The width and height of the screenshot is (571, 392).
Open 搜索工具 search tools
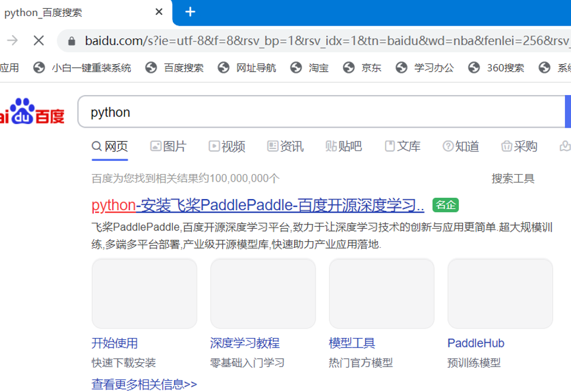pos(513,178)
